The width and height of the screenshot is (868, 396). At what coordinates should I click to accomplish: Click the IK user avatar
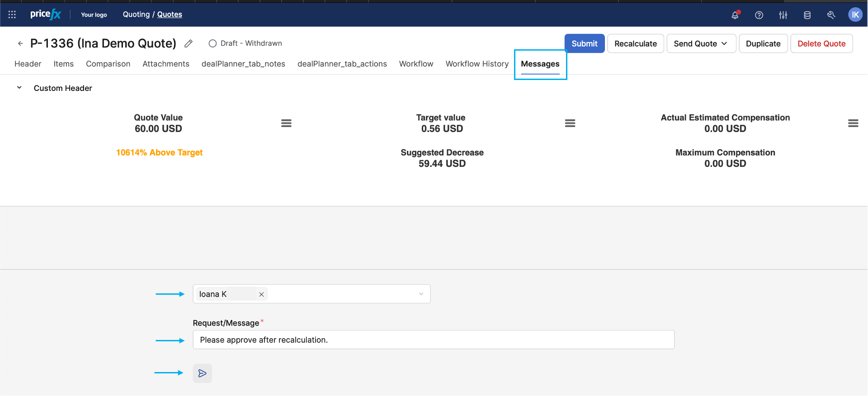click(x=855, y=14)
